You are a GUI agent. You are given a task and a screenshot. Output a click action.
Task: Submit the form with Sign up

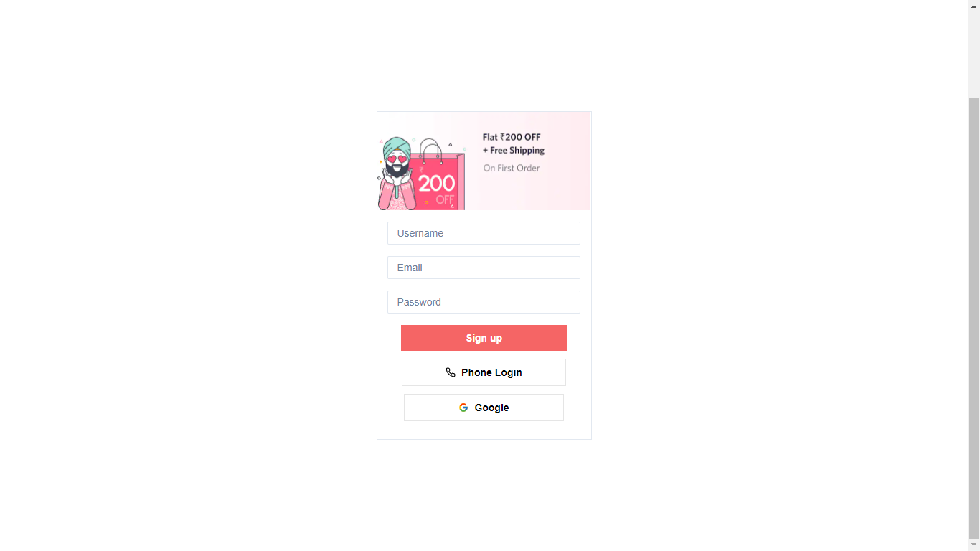coord(484,338)
